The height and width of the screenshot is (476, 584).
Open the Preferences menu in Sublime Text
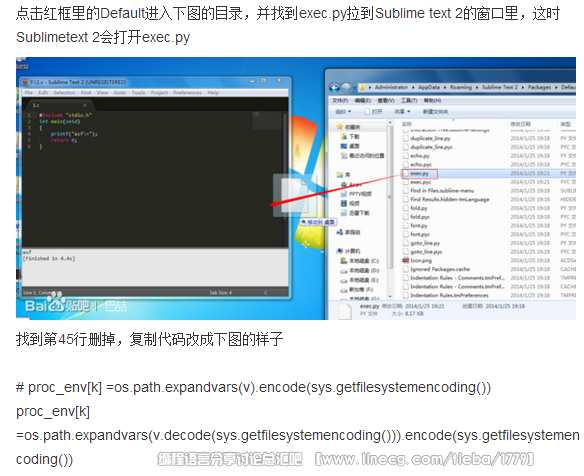click(x=187, y=92)
